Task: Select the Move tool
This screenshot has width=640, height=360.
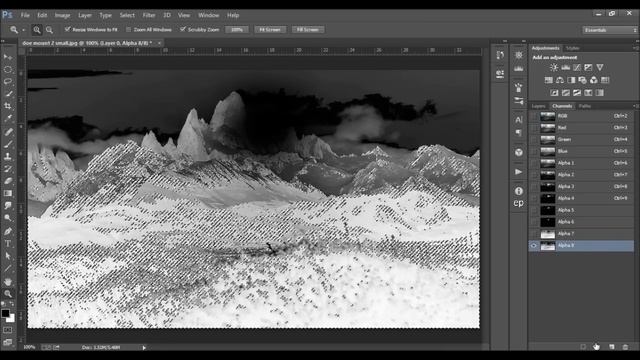Action: [8, 57]
